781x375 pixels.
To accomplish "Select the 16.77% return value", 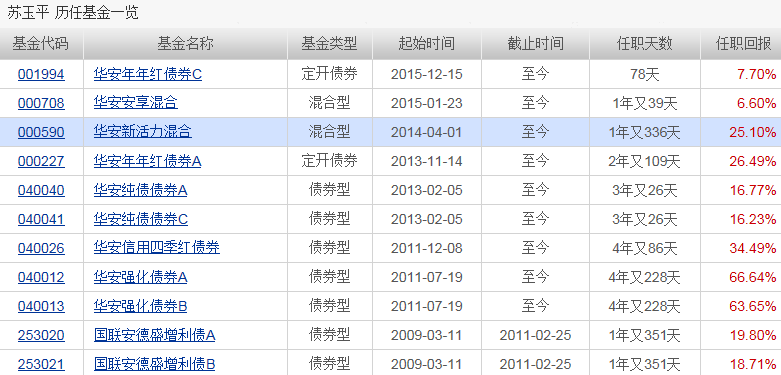I will click(x=753, y=190).
